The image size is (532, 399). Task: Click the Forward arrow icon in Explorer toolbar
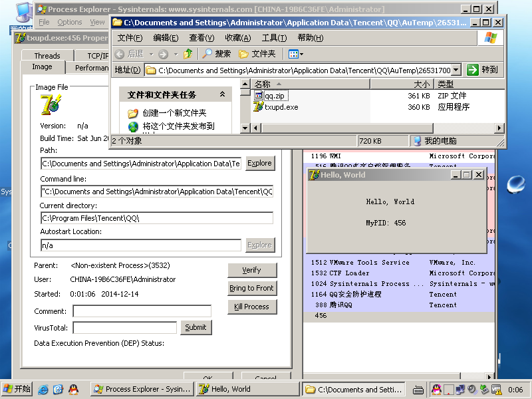tap(163, 54)
